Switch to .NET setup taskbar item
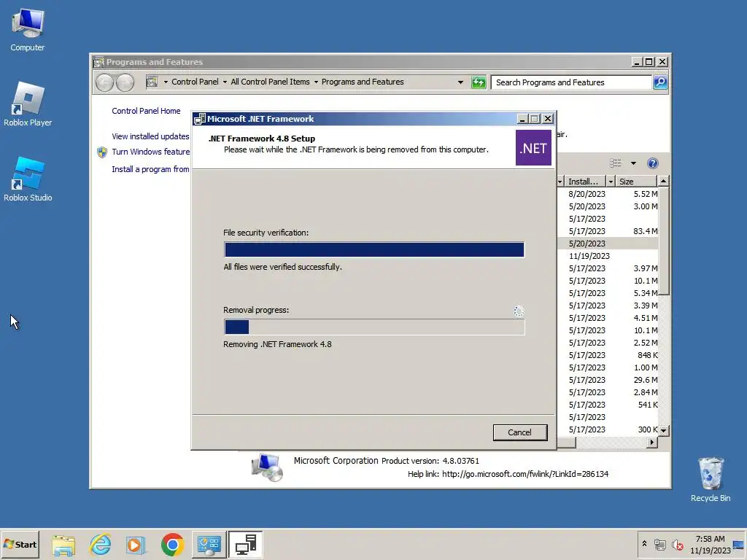 point(245,545)
